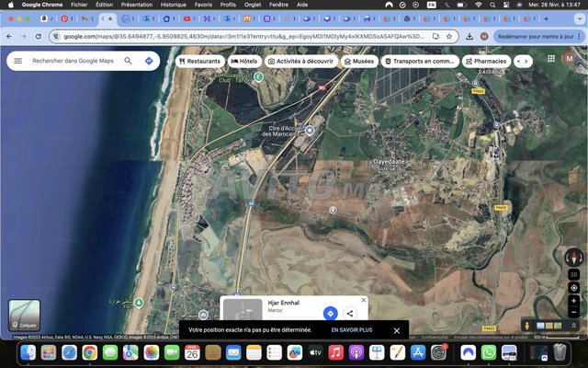Screen dimensions: 588x368
Task: Switch map type via Calques layers thumbnail
Action: tap(24, 315)
